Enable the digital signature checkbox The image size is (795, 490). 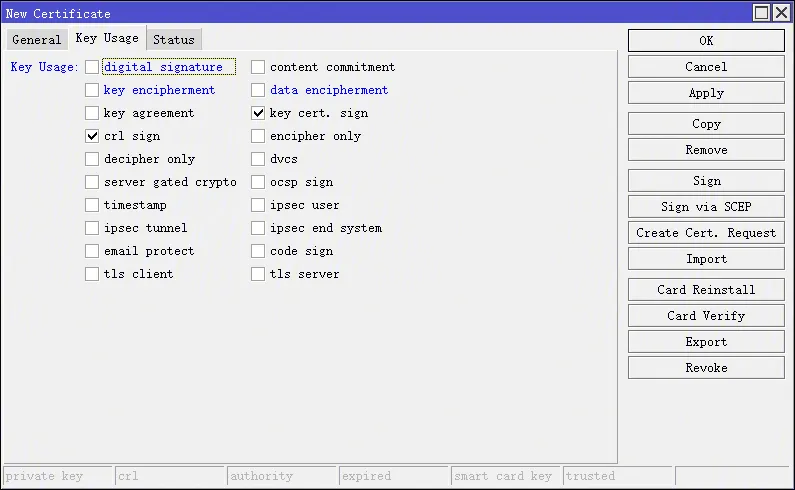92,67
